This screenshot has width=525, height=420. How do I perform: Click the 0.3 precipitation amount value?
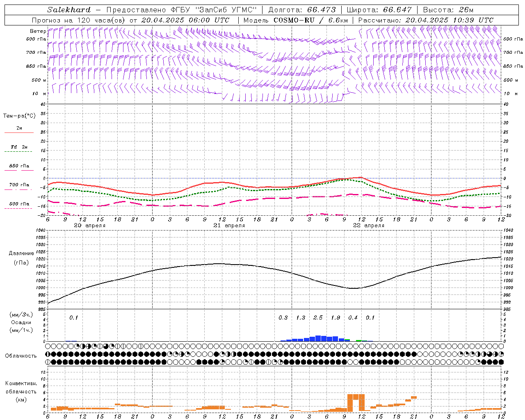coord(283,318)
